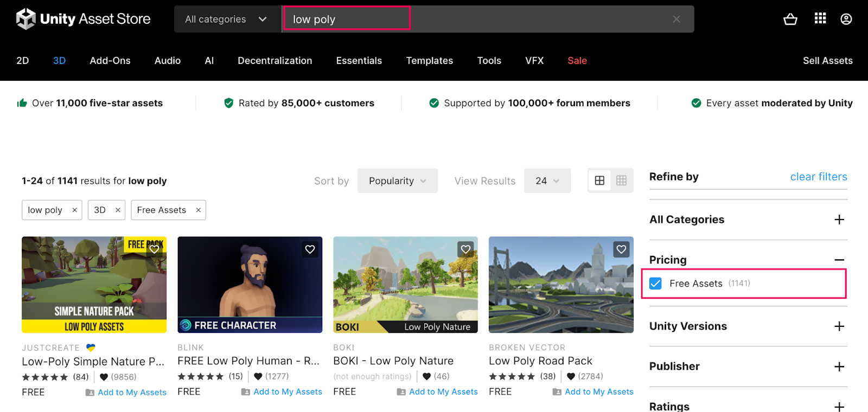
Task: Favorite the Low Poly Road Pack heart
Action: (621, 249)
